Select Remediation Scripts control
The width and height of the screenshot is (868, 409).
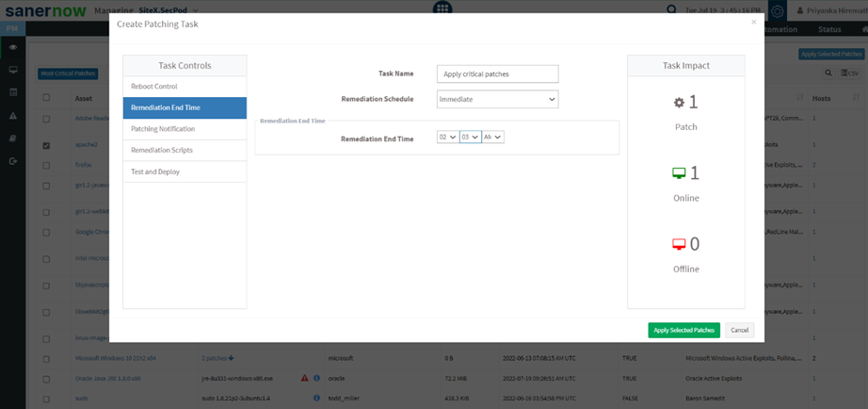click(185, 150)
